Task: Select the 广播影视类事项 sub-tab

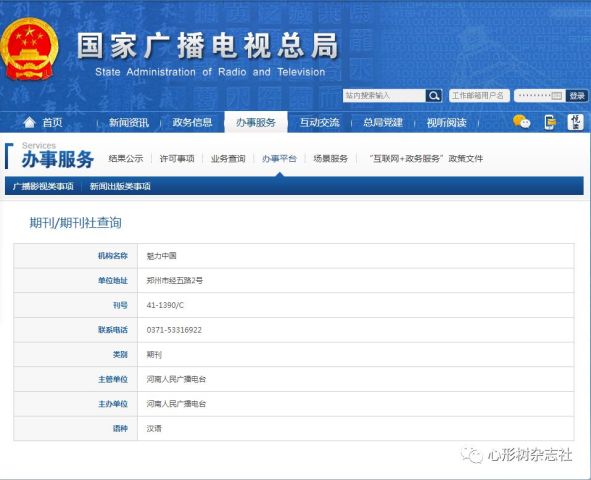Action: tap(43, 186)
